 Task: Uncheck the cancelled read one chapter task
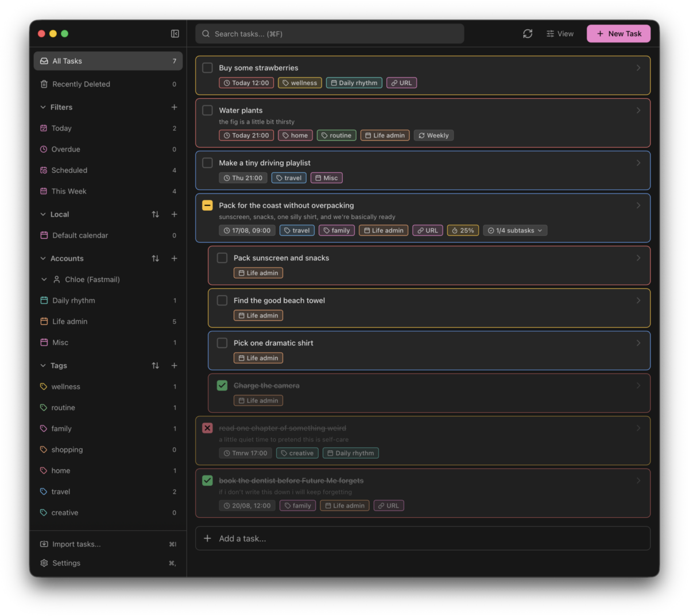(208, 428)
